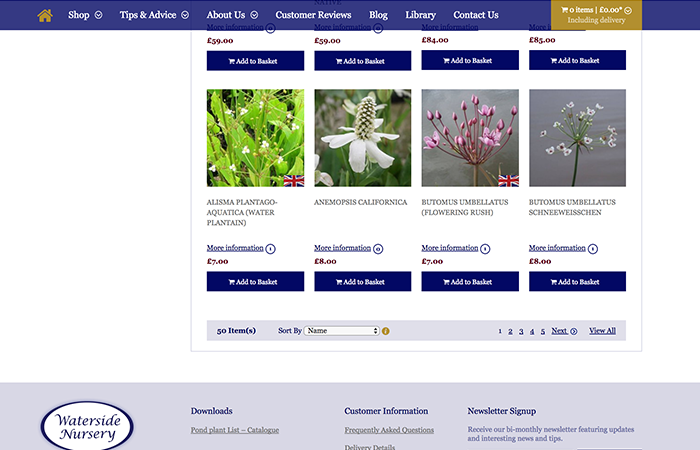The width and height of the screenshot is (700, 450).
Task: Go to results page 4
Action: pos(532,331)
